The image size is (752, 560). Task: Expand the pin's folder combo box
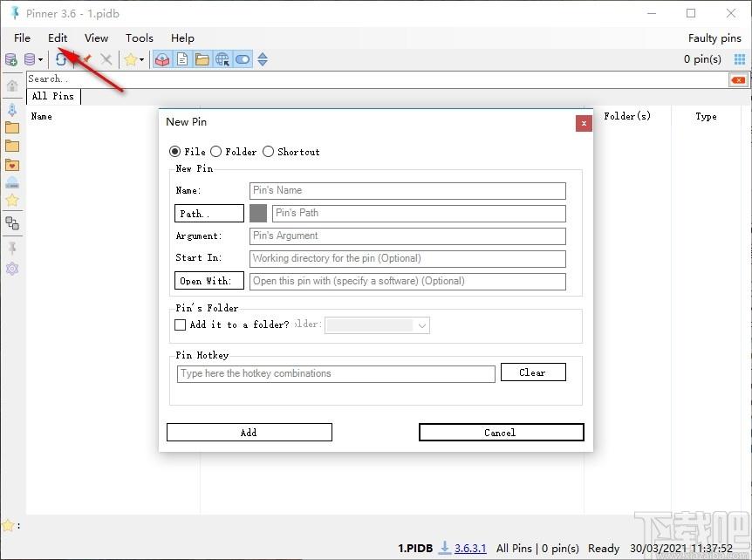click(x=422, y=325)
